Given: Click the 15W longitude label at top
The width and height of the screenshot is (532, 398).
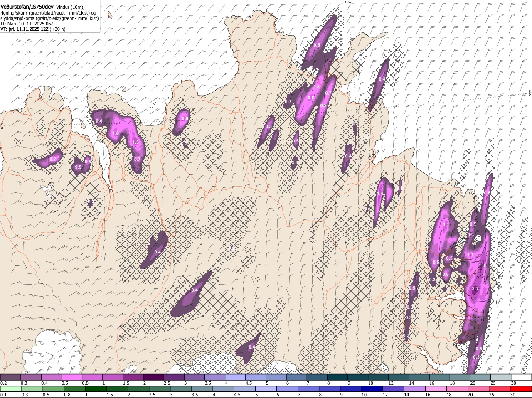Looking at the screenshot, I should click(x=348, y=2).
